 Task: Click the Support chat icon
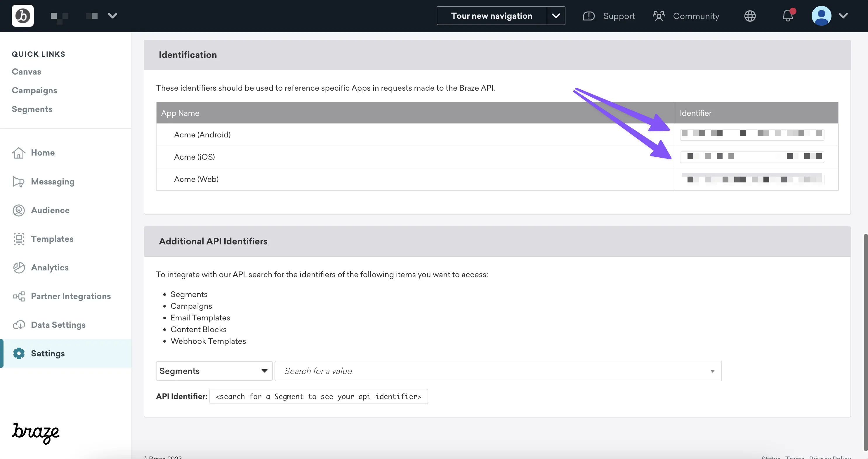589,16
